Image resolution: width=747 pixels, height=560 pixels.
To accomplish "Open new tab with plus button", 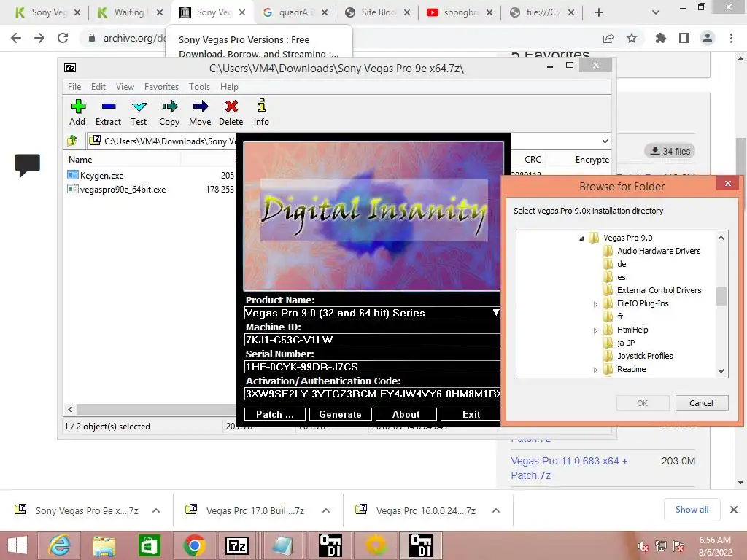I will coord(599,12).
